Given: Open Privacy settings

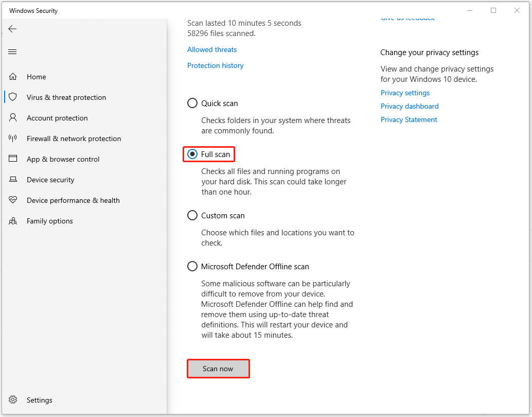Looking at the screenshot, I should (x=405, y=93).
